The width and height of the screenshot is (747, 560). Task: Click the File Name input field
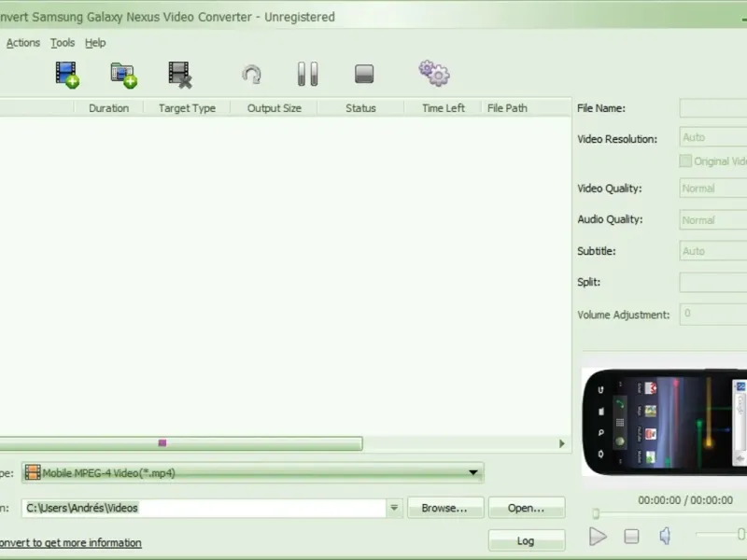[713, 108]
